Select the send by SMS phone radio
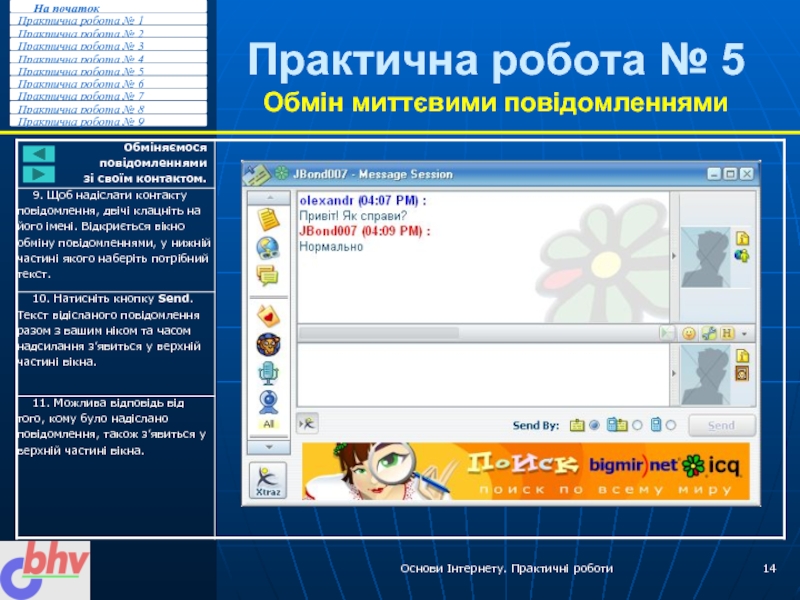 click(x=671, y=425)
